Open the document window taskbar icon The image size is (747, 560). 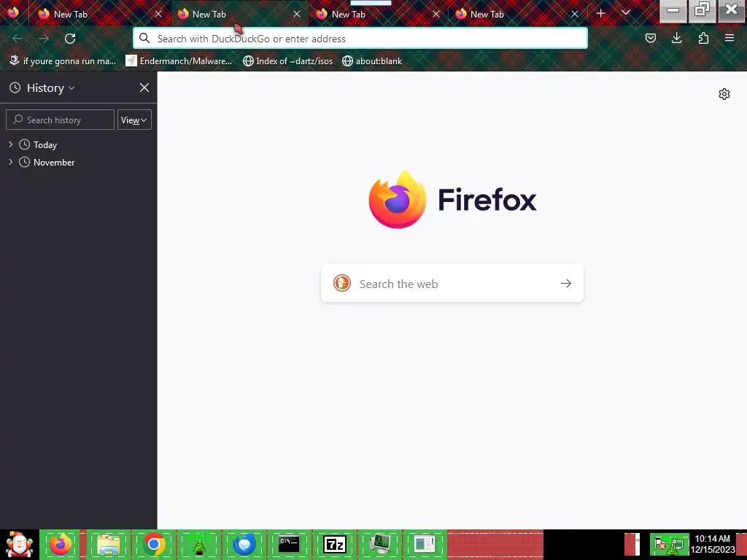point(425,544)
